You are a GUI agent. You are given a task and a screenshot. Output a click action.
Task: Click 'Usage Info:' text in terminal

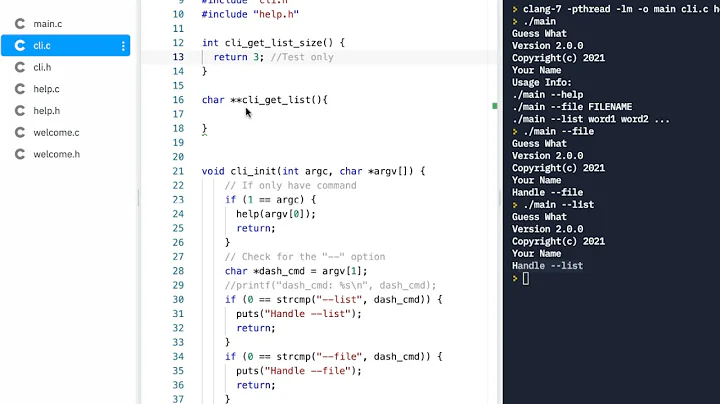tap(542, 82)
